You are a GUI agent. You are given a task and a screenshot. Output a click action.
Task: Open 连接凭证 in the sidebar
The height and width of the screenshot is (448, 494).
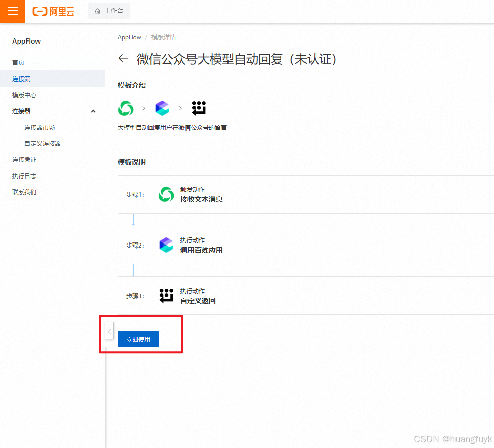point(24,160)
